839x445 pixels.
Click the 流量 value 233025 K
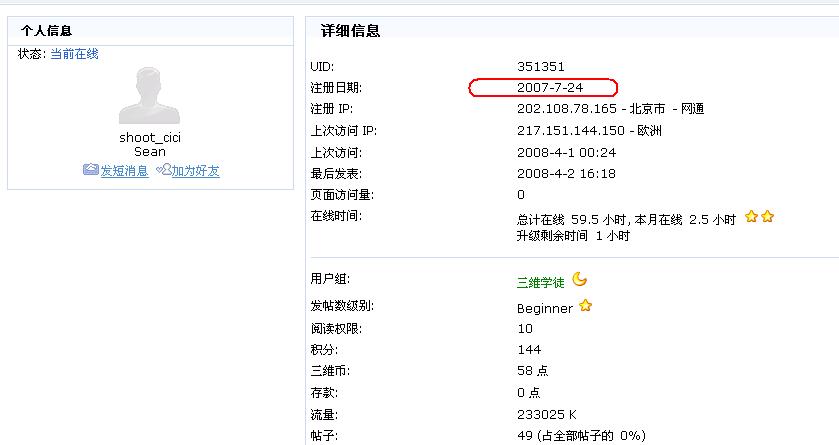tap(546, 415)
